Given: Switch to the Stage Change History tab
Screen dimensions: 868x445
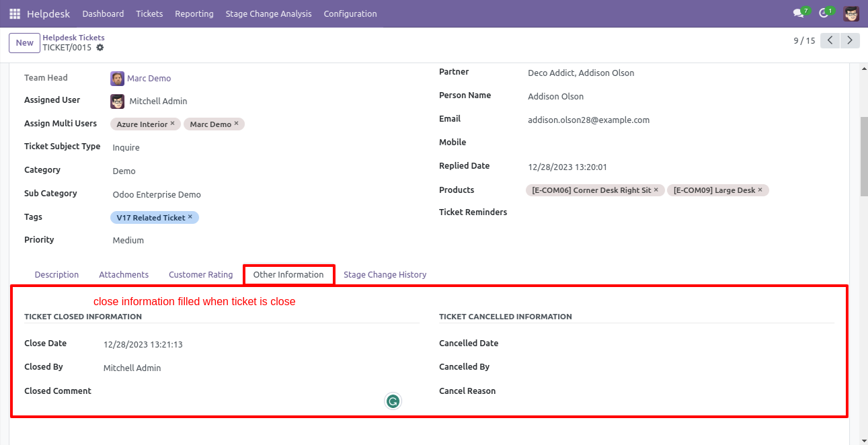Looking at the screenshot, I should (x=385, y=275).
